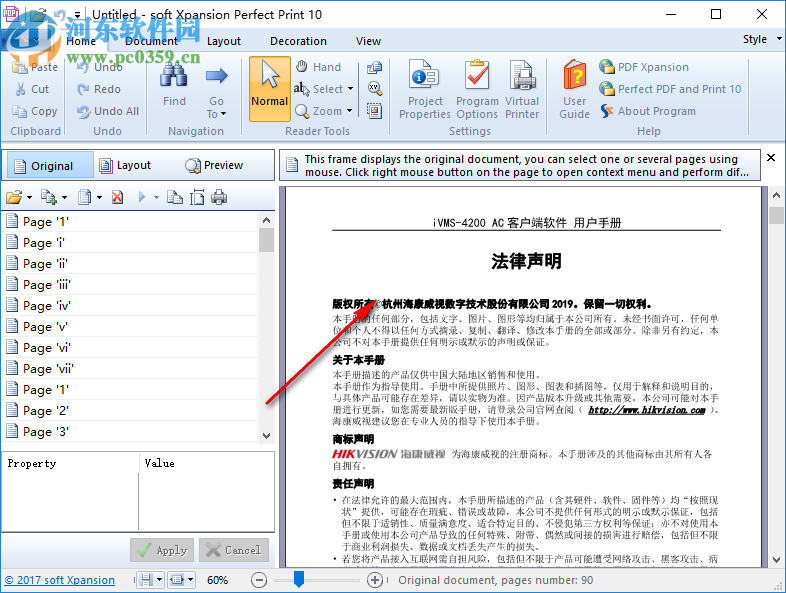Pick the Zoom magnifier tool
Screen dimensions: 786x593
(318, 111)
